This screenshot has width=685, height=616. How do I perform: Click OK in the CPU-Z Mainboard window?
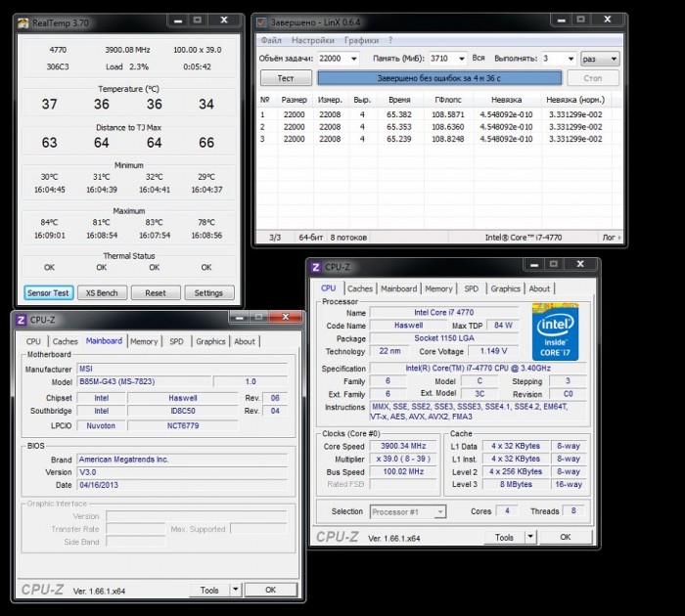tap(270, 590)
